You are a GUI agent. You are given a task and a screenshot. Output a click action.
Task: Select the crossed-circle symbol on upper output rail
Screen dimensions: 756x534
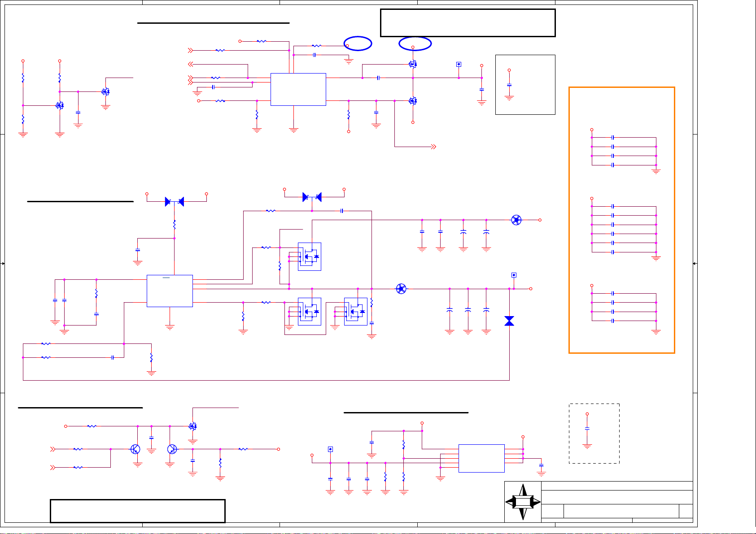coord(516,220)
